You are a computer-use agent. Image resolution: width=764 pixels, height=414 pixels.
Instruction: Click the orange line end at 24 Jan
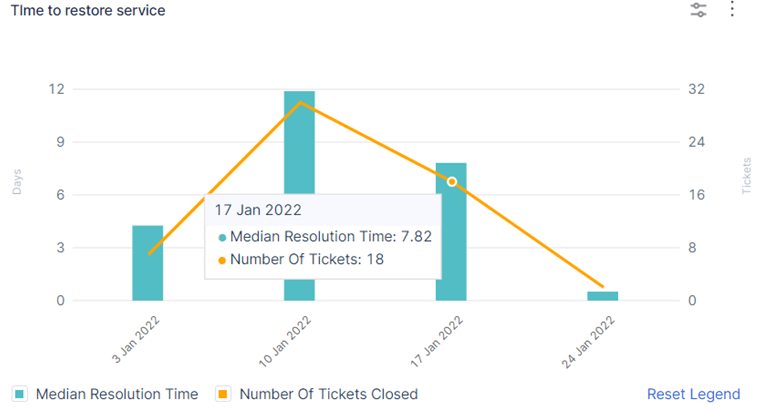point(603,287)
